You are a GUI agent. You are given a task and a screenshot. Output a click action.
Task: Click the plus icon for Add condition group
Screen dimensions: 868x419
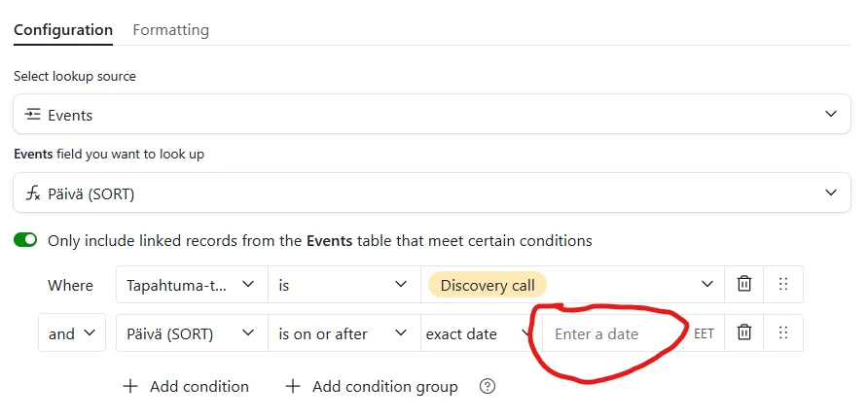pyautogui.click(x=292, y=386)
